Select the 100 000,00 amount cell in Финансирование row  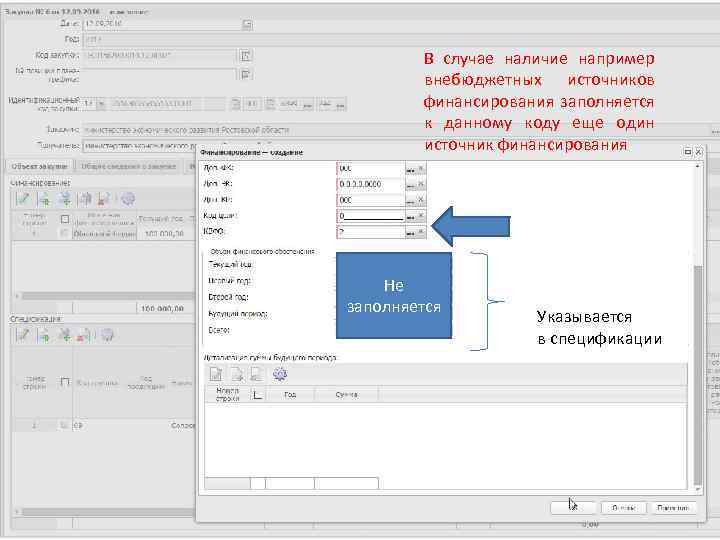tap(164, 234)
